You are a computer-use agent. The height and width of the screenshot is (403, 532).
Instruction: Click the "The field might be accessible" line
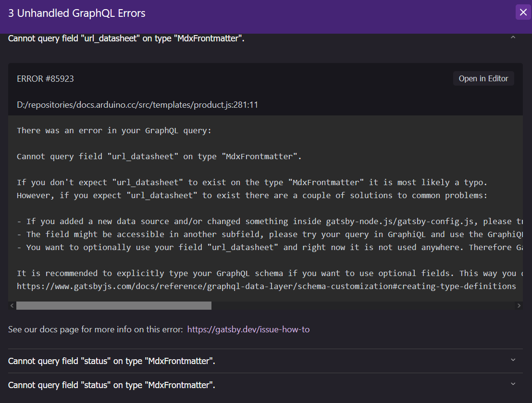coord(270,234)
